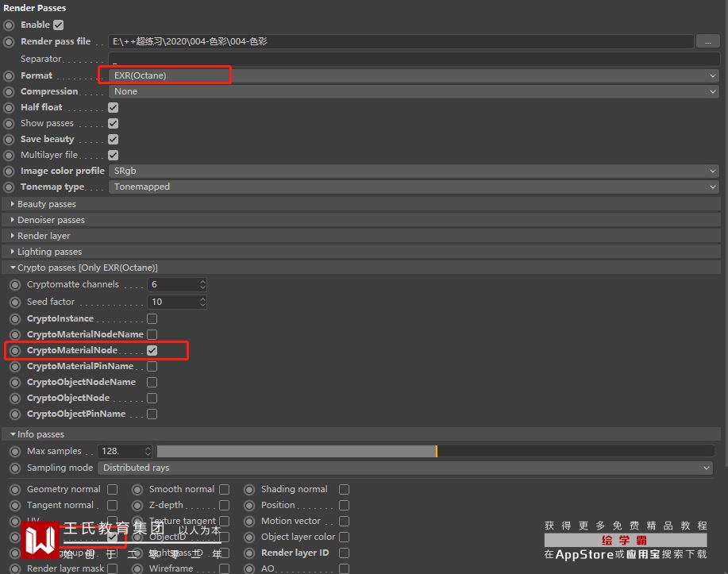Click the vertical scrollbar on the panel's right edge

pos(725,232)
